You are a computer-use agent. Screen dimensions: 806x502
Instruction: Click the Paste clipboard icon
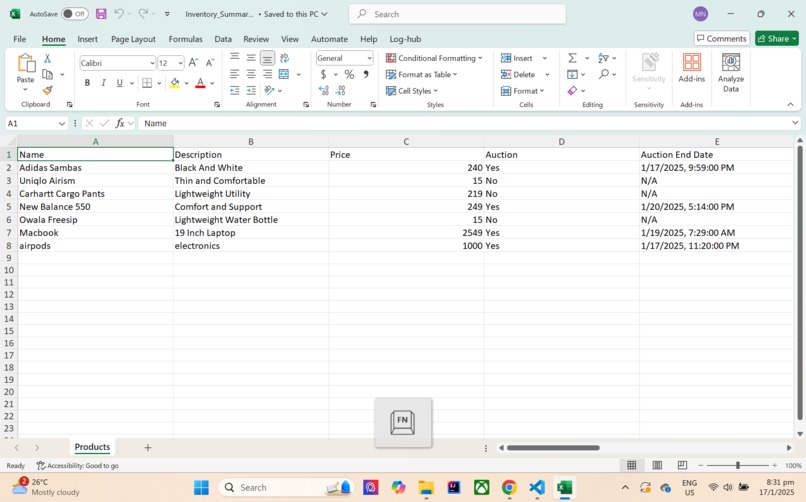click(x=25, y=63)
